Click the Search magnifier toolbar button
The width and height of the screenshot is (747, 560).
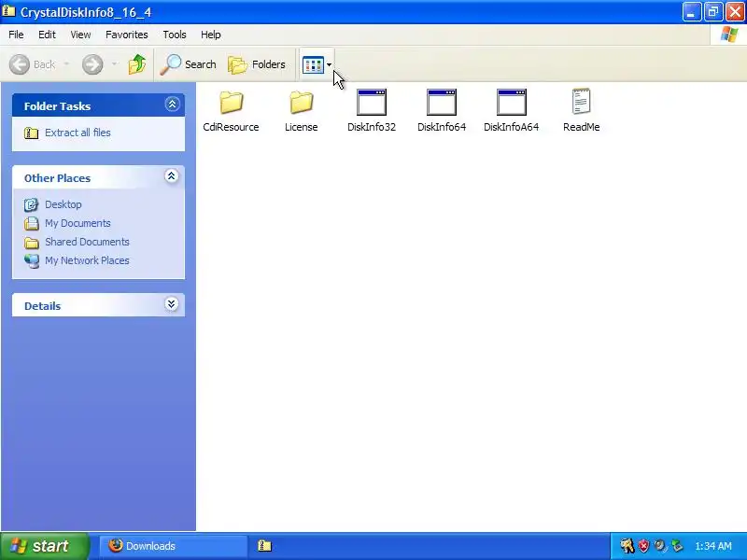[x=189, y=64]
